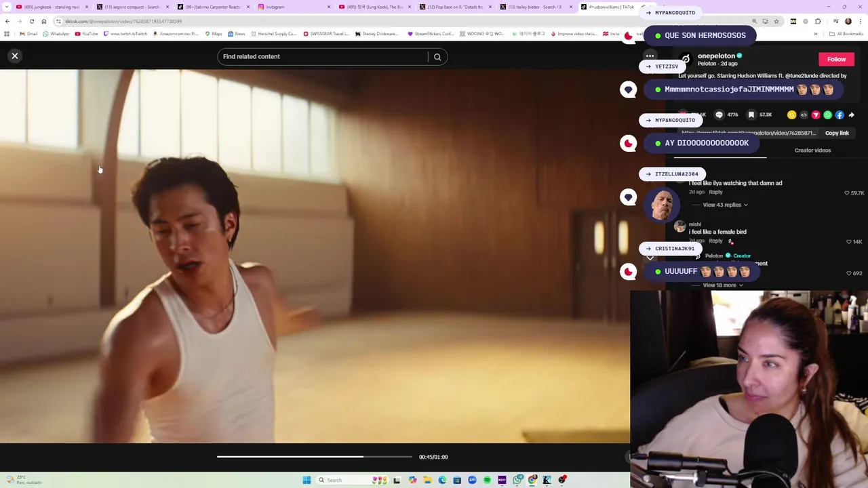868x488 pixels.
Task: Open the weather widget on the taskbar
Action: pyautogui.click(x=24, y=480)
